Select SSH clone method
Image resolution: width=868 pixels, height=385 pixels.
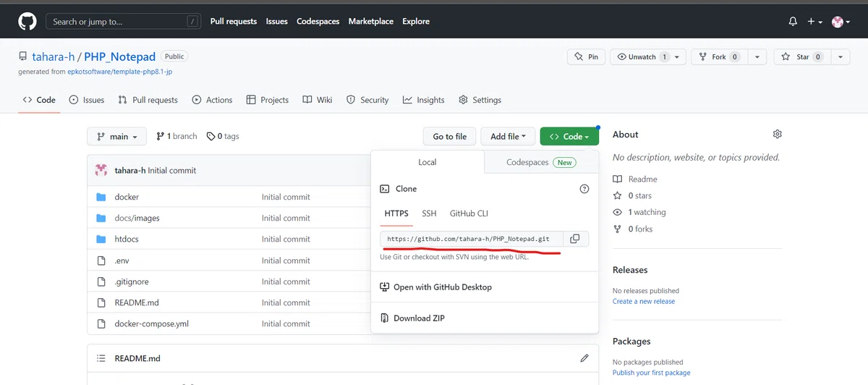[x=429, y=213]
